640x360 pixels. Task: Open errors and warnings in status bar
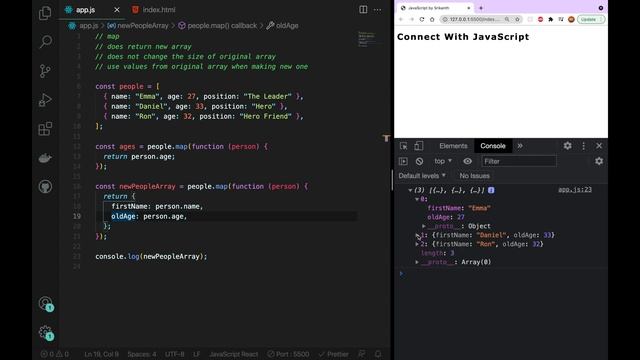click(54, 354)
